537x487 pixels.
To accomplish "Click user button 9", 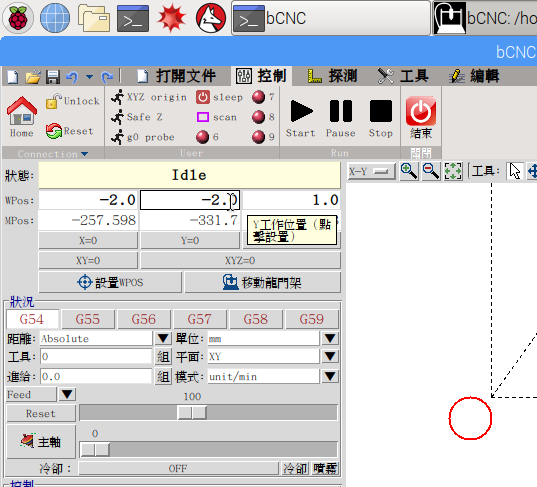I will pos(263,137).
